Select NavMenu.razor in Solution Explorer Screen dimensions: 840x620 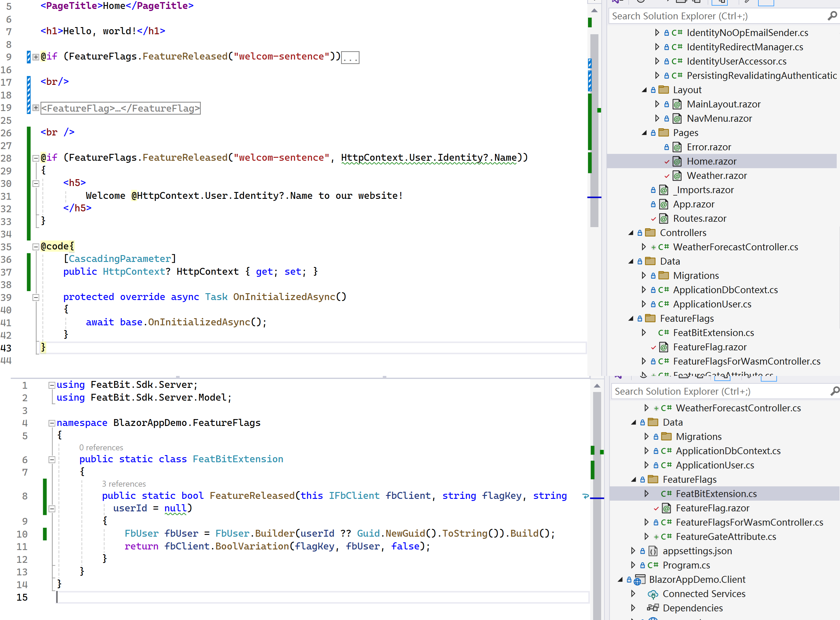coord(719,118)
